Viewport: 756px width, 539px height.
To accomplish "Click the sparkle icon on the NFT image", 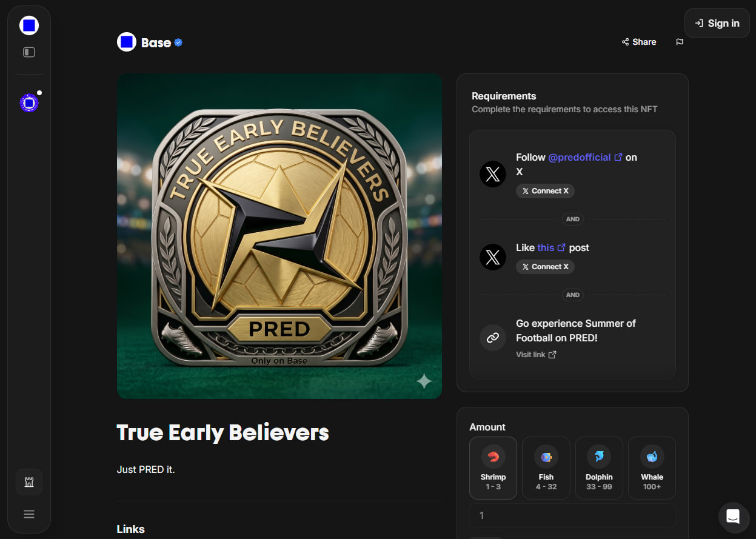I will (x=424, y=381).
